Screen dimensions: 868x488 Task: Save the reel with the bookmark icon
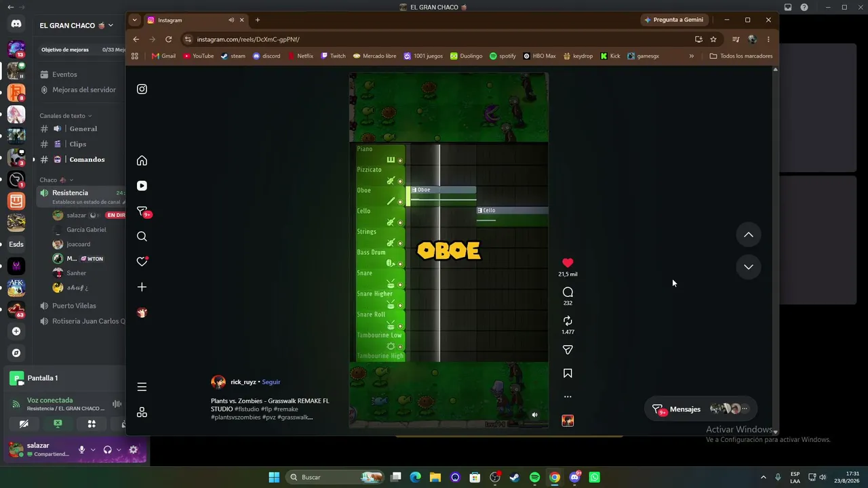click(x=568, y=373)
